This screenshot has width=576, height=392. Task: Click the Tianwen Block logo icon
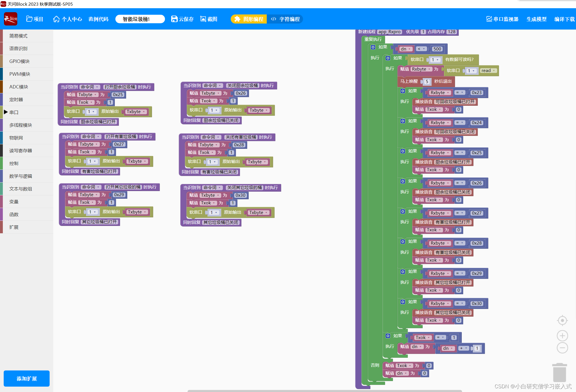pos(10,19)
